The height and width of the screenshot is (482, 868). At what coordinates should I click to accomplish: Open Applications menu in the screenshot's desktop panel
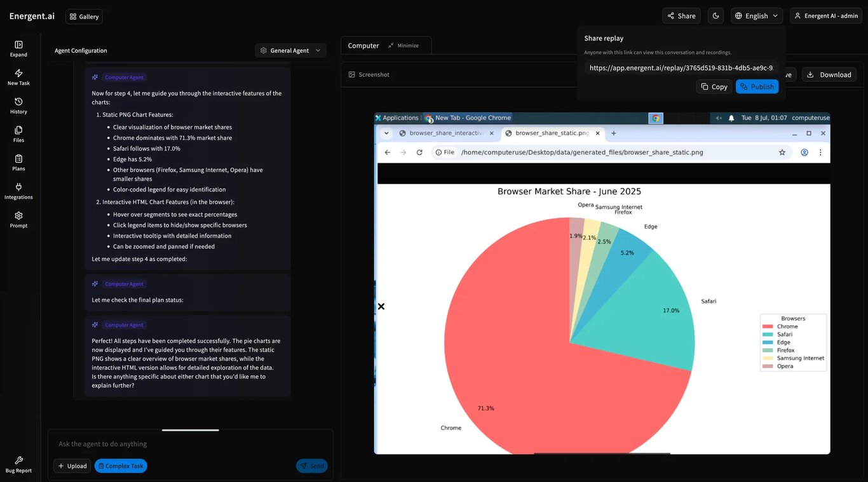click(397, 118)
